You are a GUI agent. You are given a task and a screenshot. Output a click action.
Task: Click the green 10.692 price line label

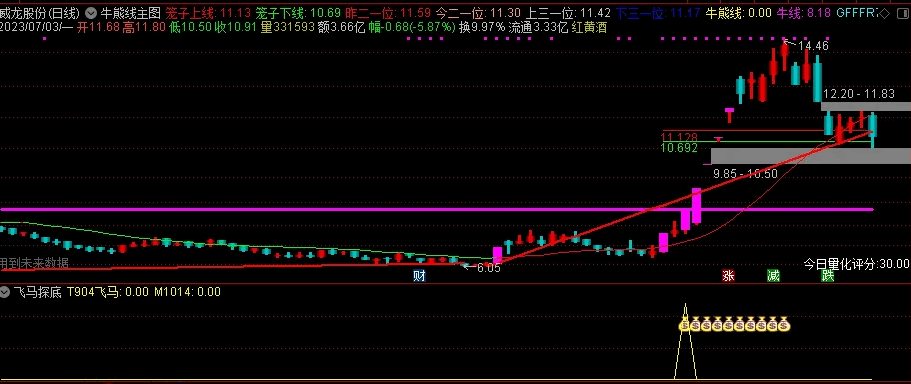[679, 148]
